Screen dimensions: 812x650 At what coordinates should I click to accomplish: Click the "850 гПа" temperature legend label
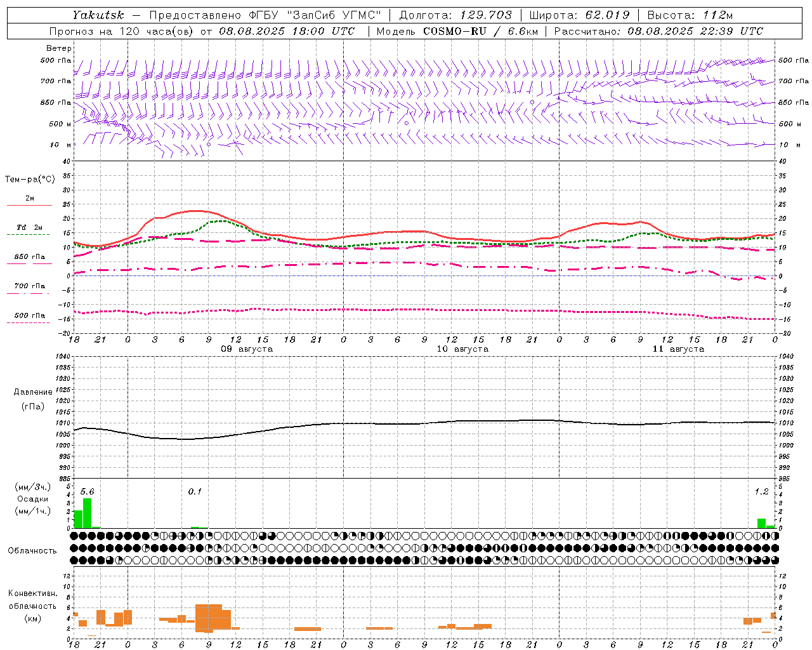(x=30, y=257)
